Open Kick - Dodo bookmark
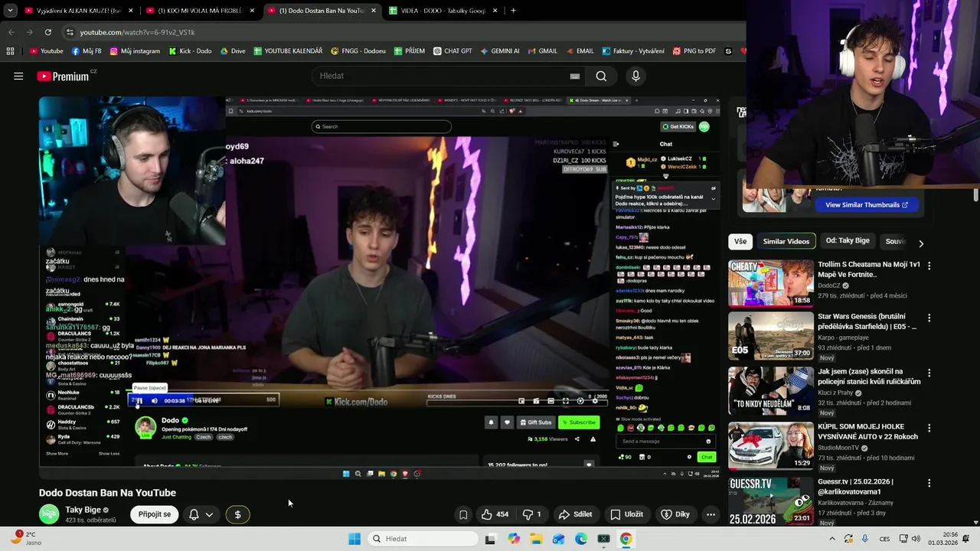The height and width of the screenshot is (551, 980). 190,51
